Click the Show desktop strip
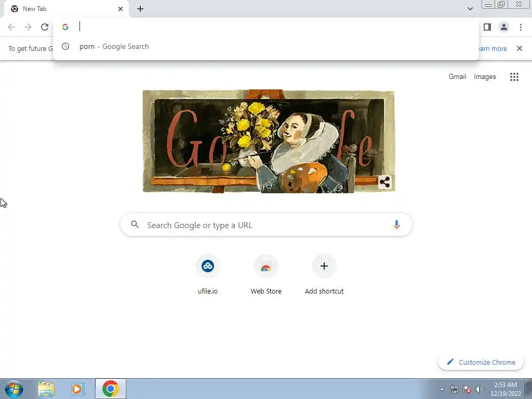 528,389
